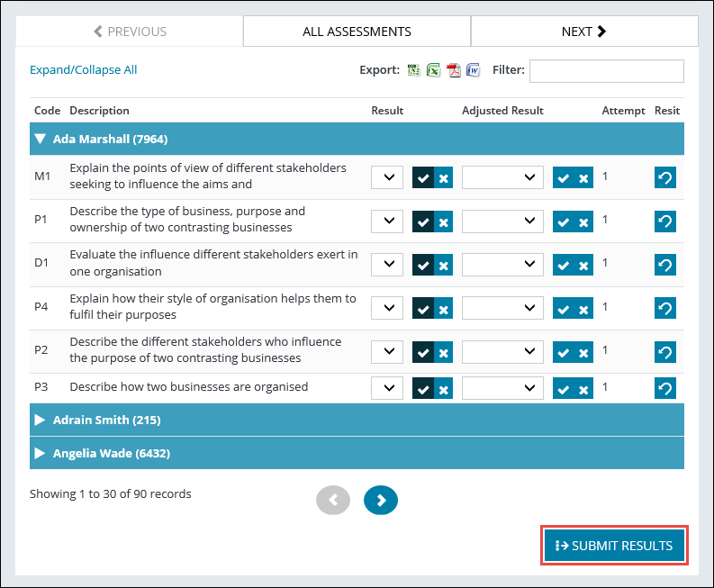Click resit icon for P3 row
714x588 pixels.
pos(665,388)
